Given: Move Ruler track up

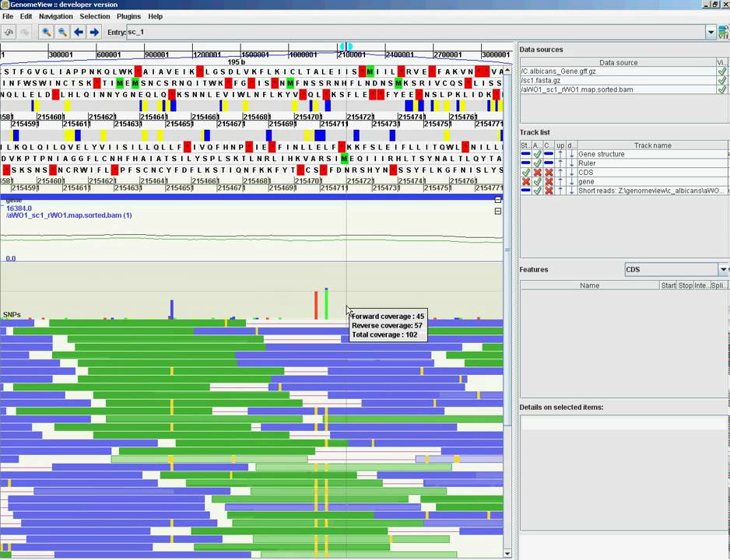Looking at the screenshot, I should 560,163.
